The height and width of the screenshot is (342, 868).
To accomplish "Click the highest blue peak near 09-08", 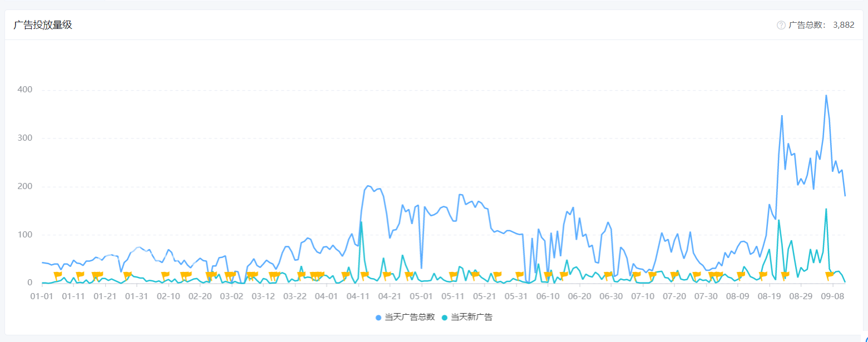I will 826,95.
